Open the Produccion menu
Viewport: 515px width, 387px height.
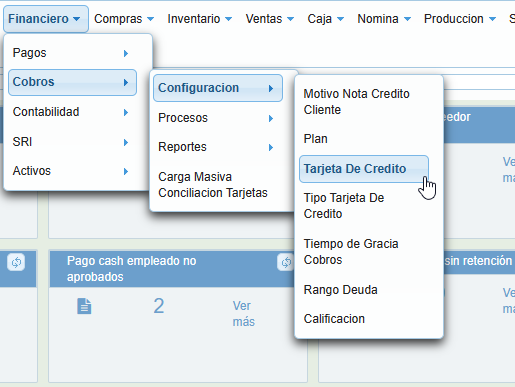[460, 19]
